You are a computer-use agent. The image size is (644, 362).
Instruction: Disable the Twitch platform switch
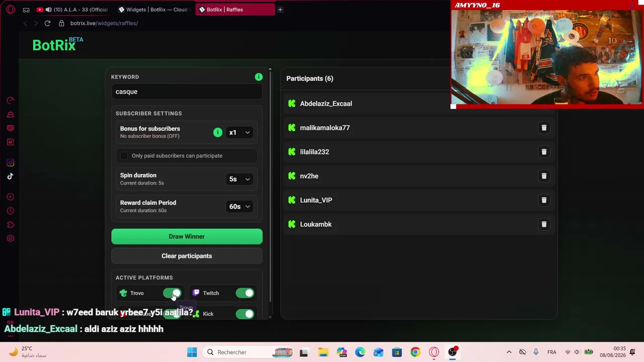tap(245, 293)
